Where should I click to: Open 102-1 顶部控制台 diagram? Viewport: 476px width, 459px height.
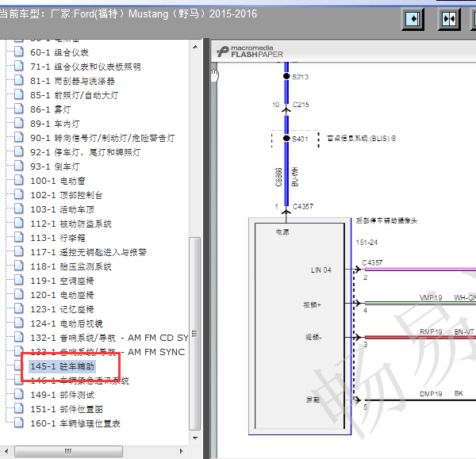tap(66, 195)
